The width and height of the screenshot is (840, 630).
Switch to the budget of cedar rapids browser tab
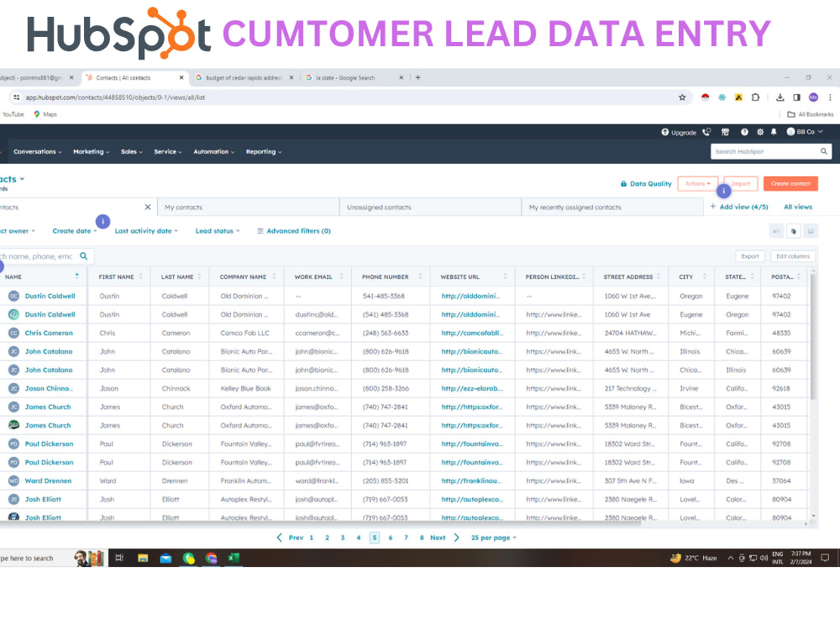coord(244,77)
